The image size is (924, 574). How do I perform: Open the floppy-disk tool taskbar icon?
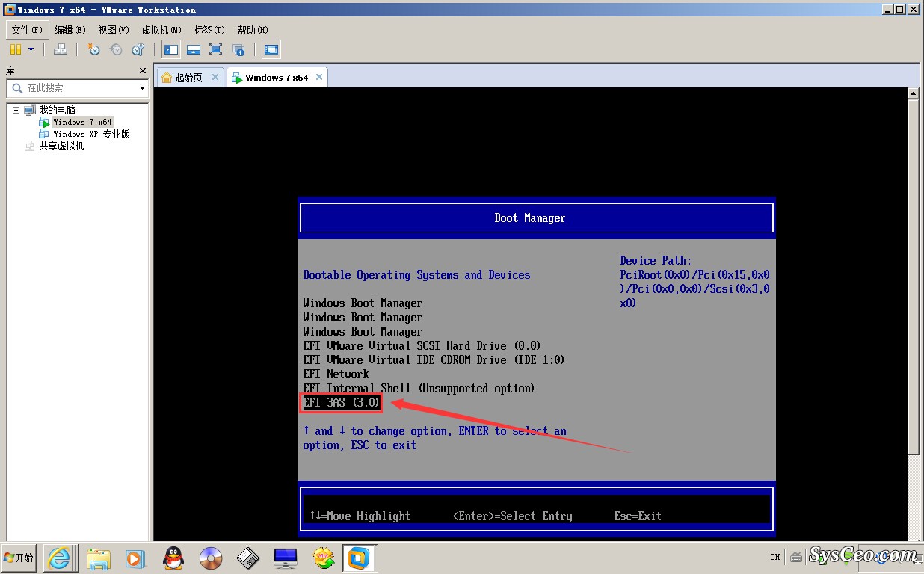[x=247, y=558]
